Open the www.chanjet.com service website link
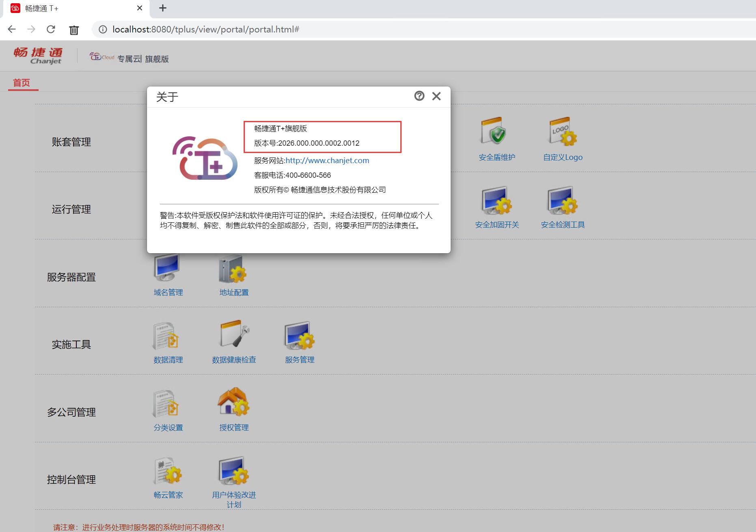The height and width of the screenshot is (532, 756). tap(327, 161)
